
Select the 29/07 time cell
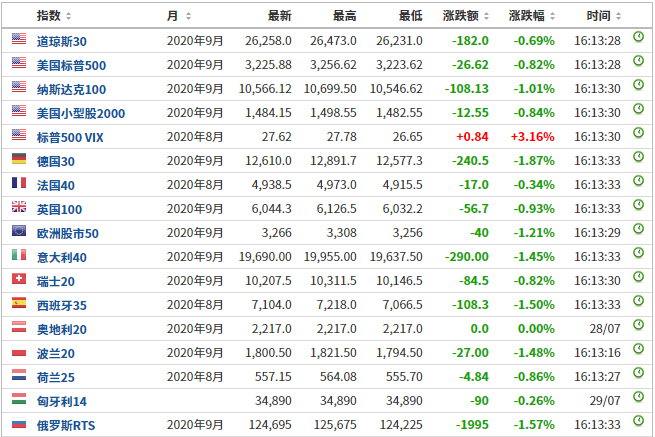point(605,401)
